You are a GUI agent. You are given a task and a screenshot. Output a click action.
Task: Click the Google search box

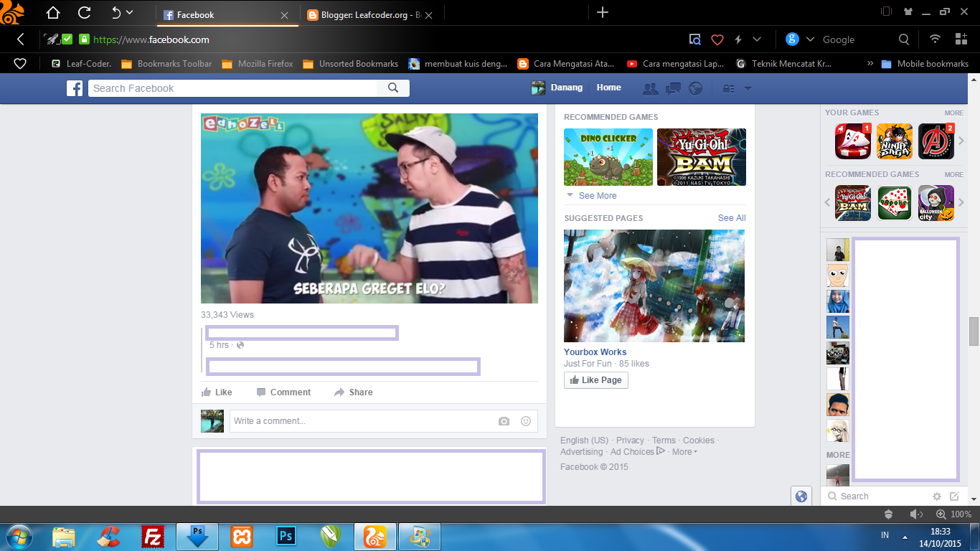[857, 39]
